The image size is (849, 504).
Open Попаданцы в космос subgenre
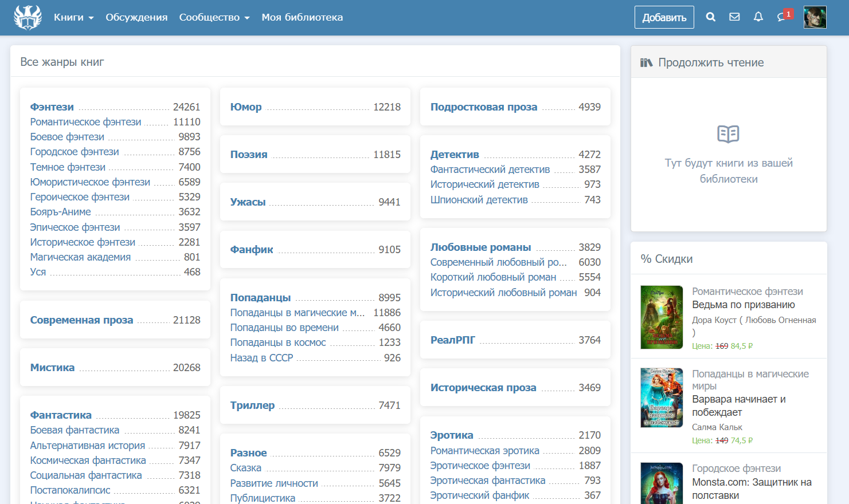(278, 342)
